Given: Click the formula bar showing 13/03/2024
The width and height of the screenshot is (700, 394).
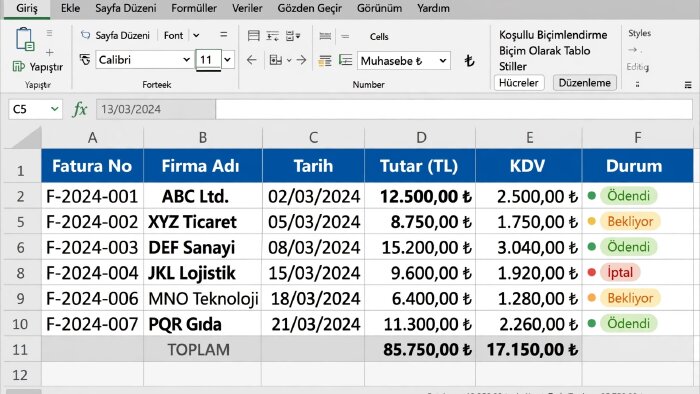Looking at the screenshot, I should tap(394, 109).
